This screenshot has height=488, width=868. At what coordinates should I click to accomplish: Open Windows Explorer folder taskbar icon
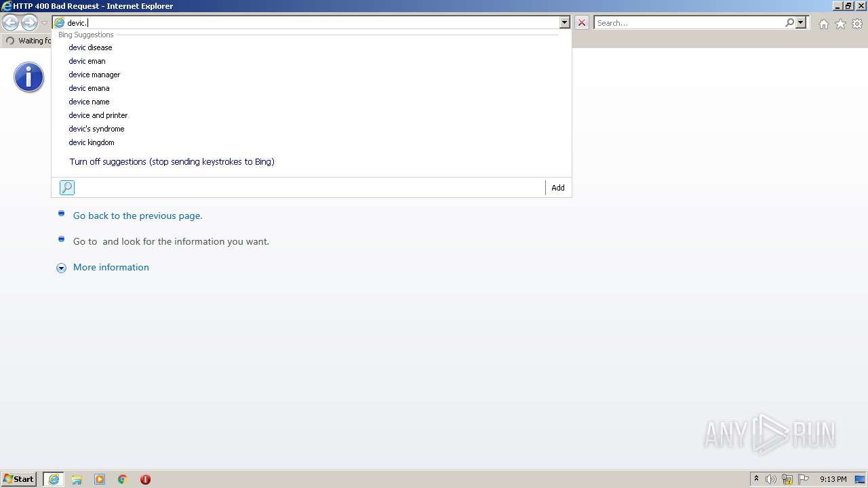coord(77,479)
